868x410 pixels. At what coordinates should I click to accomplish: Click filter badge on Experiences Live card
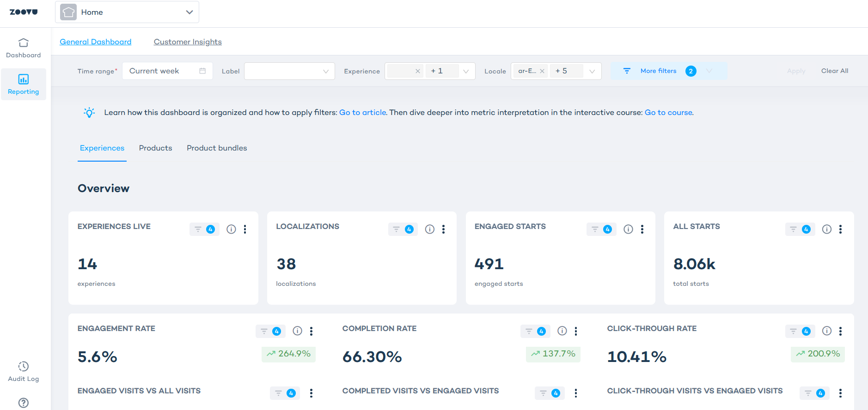tap(204, 229)
